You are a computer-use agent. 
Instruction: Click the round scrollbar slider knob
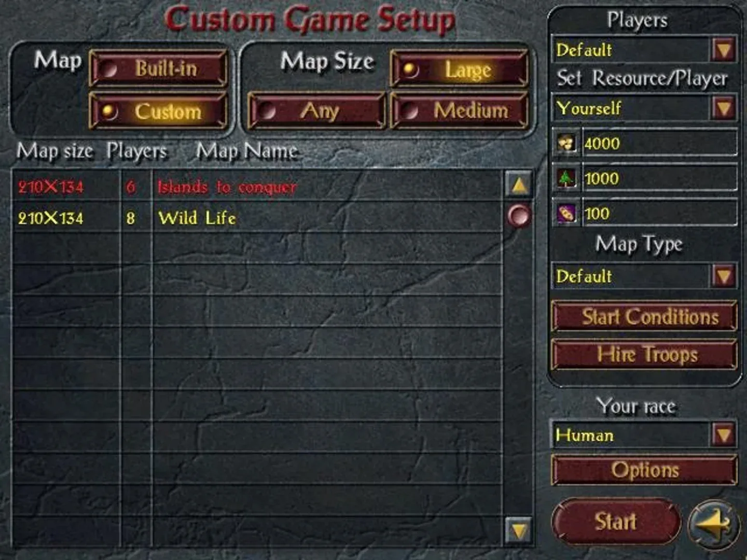[519, 215]
